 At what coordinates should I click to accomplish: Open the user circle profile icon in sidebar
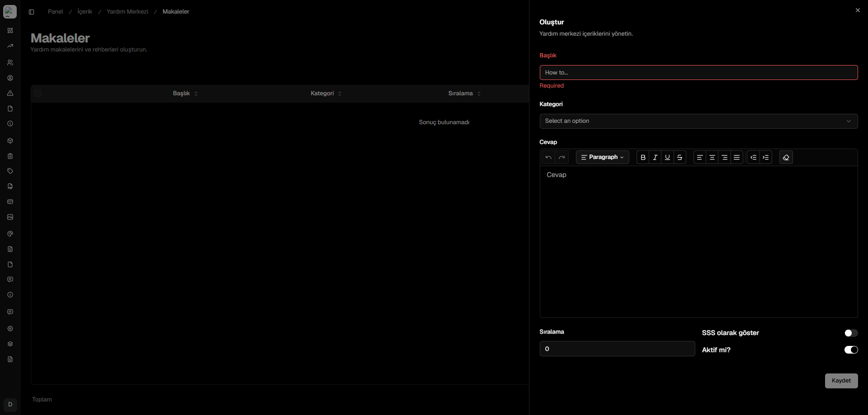(10, 78)
